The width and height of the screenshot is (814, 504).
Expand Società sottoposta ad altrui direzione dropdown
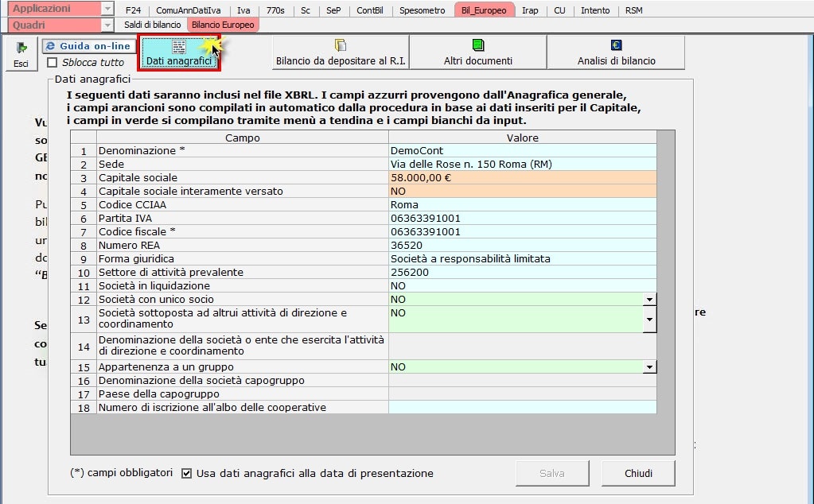[649, 320]
